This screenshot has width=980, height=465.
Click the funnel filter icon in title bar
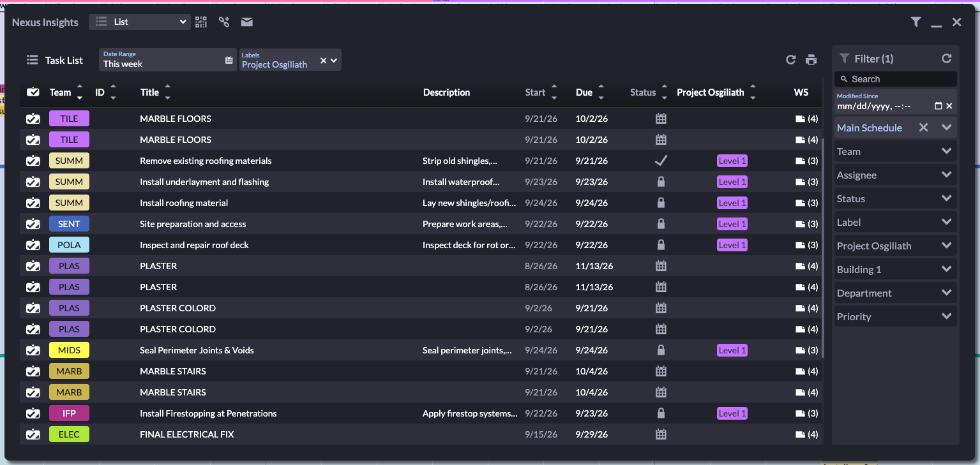[x=916, y=22]
